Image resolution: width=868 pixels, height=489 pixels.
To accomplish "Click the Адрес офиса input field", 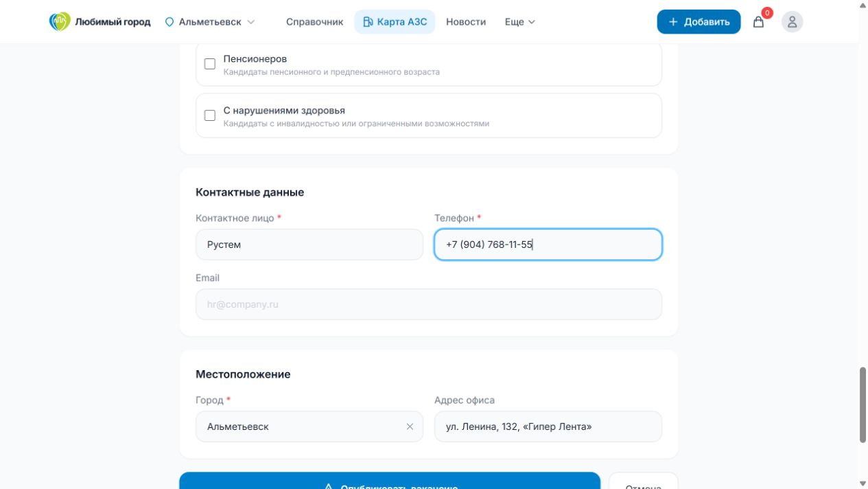I will [548, 427].
